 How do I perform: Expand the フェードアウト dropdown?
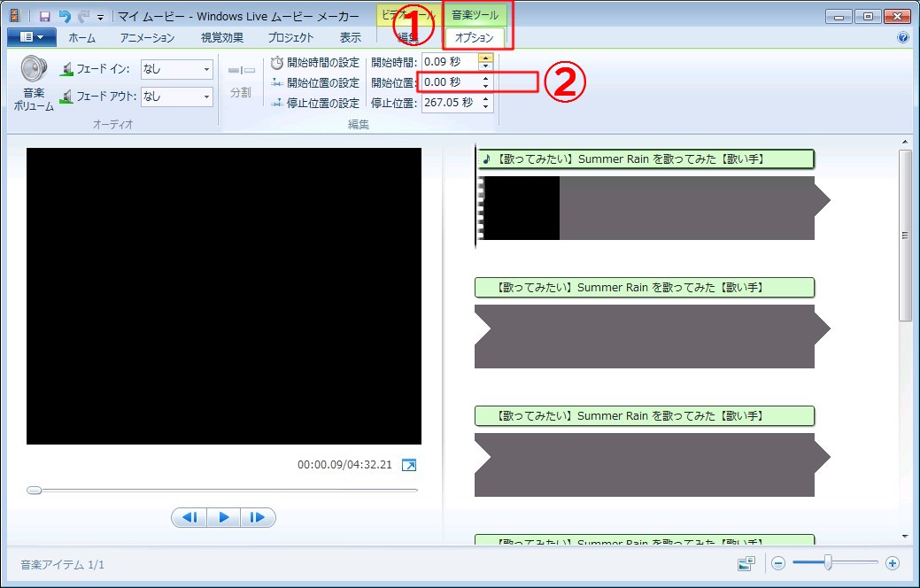point(206,96)
